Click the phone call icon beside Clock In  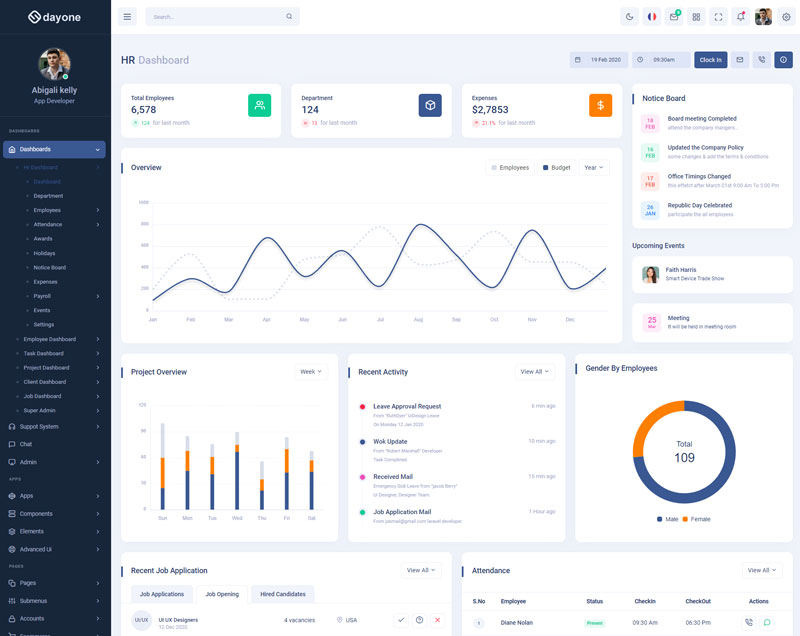coord(762,60)
